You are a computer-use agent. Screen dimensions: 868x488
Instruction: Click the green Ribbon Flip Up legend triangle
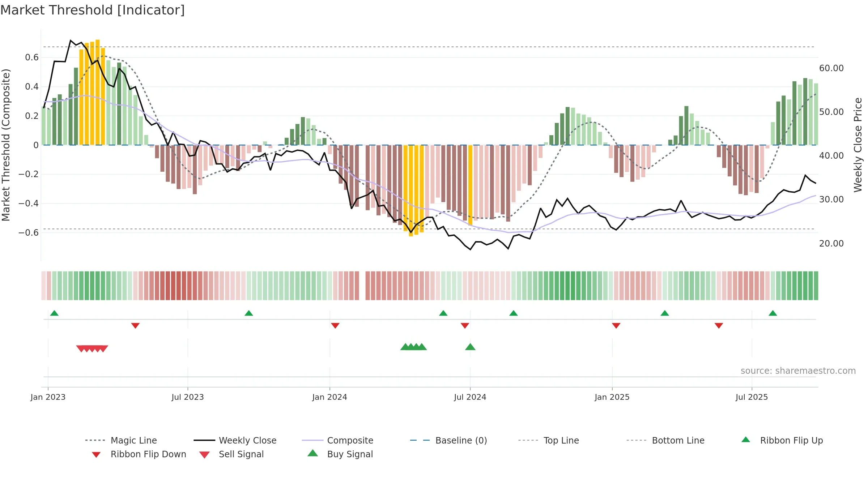click(x=746, y=440)
